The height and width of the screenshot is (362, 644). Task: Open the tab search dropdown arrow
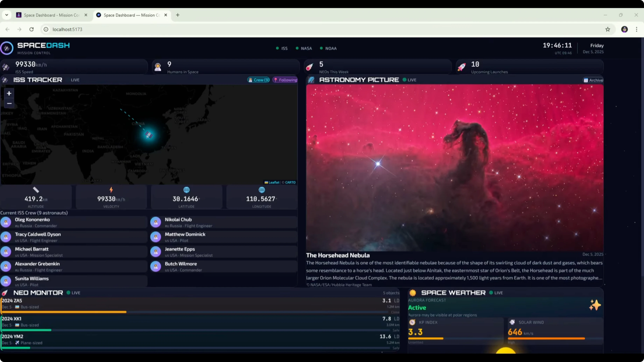click(x=7, y=15)
